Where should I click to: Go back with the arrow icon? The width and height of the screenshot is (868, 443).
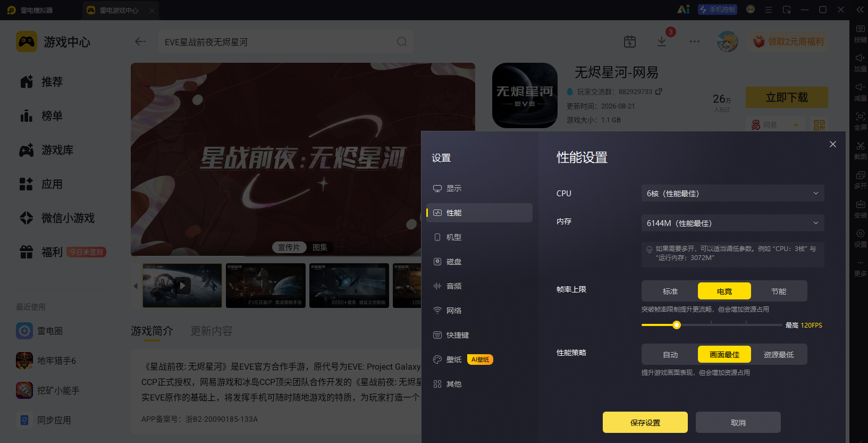click(x=140, y=41)
